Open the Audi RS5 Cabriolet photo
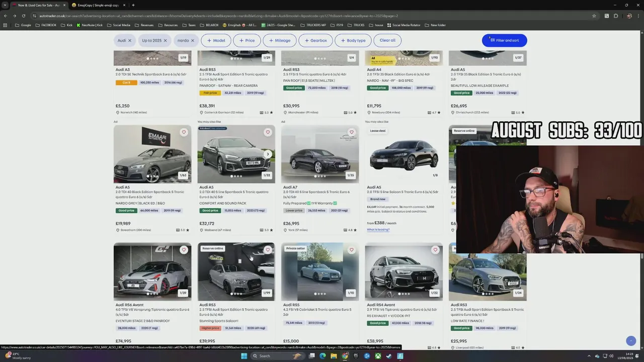The image size is (644, 362). click(x=320, y=271)
